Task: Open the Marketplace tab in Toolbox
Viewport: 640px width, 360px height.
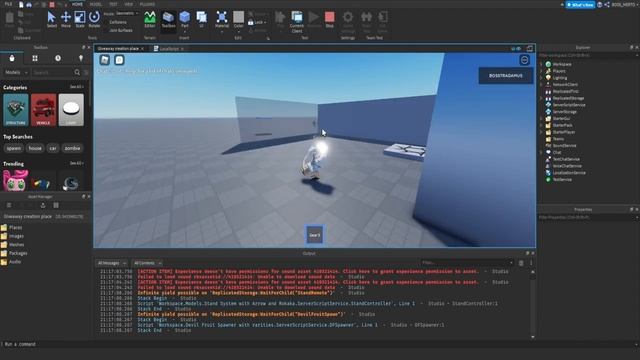Action: 12,58
